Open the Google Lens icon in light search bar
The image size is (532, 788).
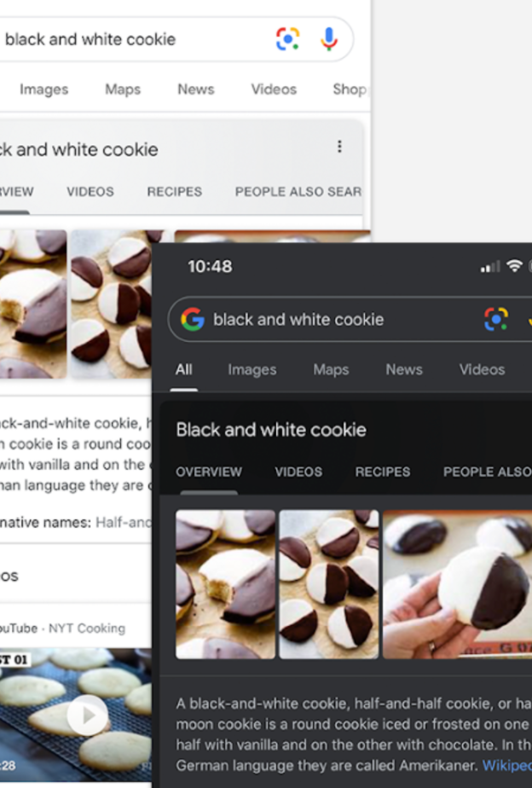pyautogui.click(x=288, y=39)
